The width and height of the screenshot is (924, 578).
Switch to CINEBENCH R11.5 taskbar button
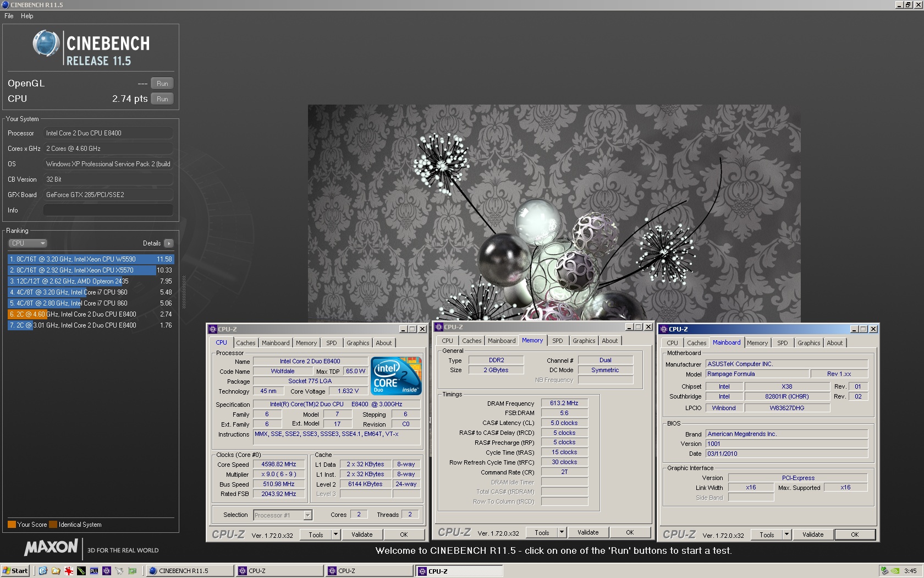pos(190,571)
